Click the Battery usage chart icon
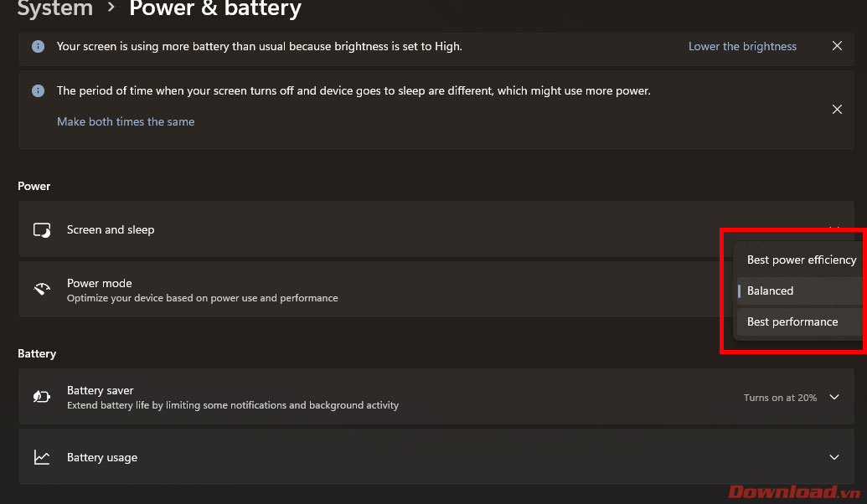Screen dimensions: 867x504 pyautogui.click(x=42, y=458)
